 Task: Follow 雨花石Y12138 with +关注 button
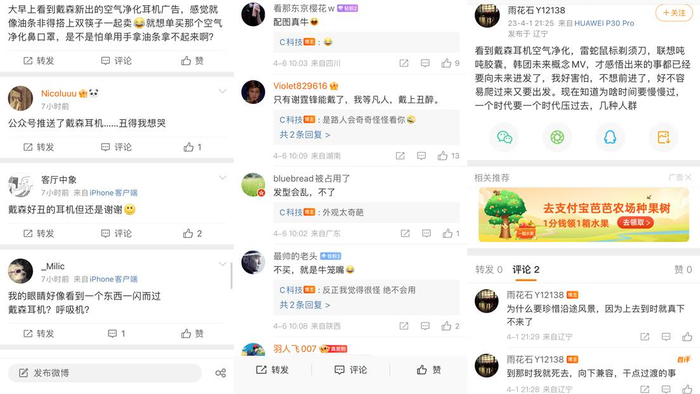point(674,12)
